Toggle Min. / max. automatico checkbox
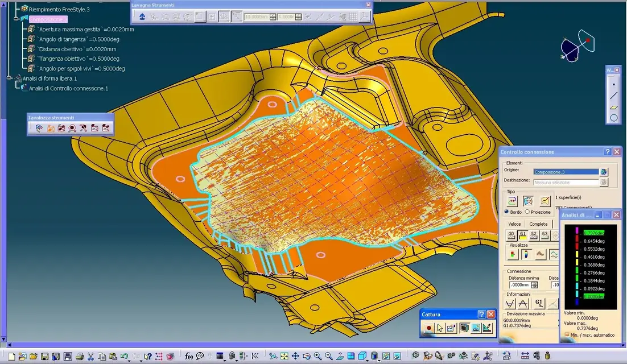 [567, 335]
